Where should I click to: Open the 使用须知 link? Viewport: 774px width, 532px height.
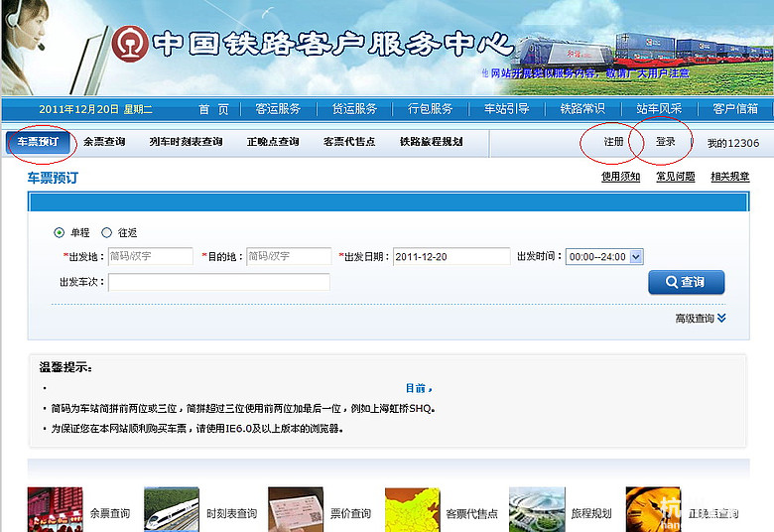620,177
